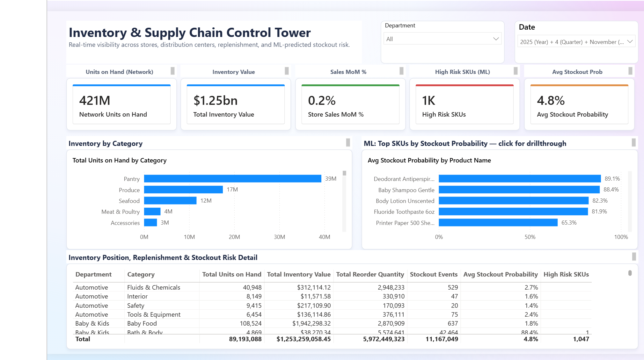Screen dimensions: 644x360
Task: Click the Sales MoM % header marker icon
Action: point(401,71)
